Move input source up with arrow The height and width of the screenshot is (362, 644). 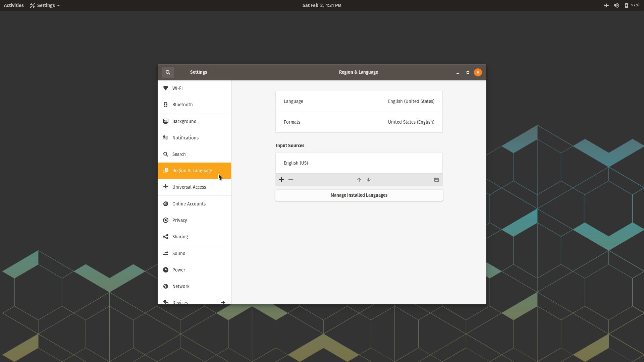pyautogui.click(x=359, y=180)
